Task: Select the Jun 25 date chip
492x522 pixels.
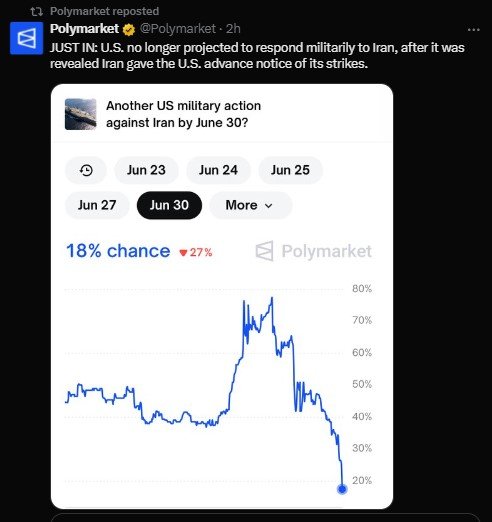Action: click(x=290, y=170)
